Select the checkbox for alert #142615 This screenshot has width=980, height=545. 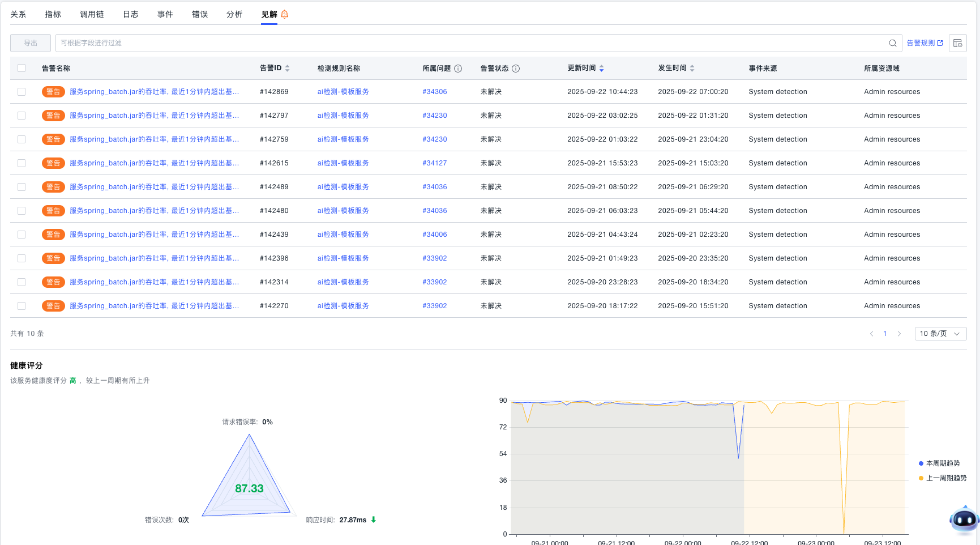pos(22,163)
